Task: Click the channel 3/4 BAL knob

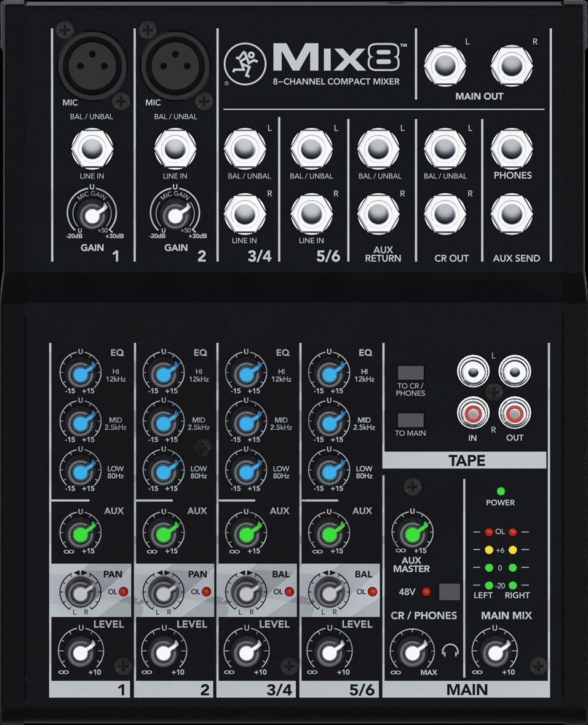Action: [x=246, y=592]
